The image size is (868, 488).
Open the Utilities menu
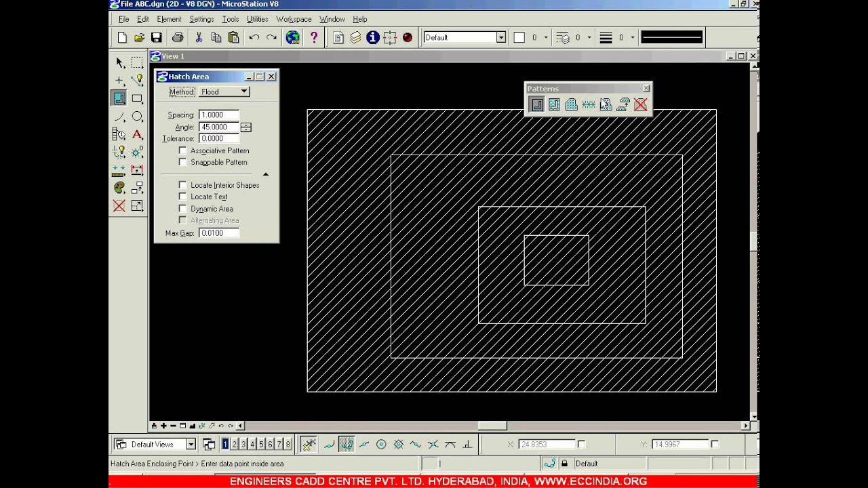click(x=258, y=20)
